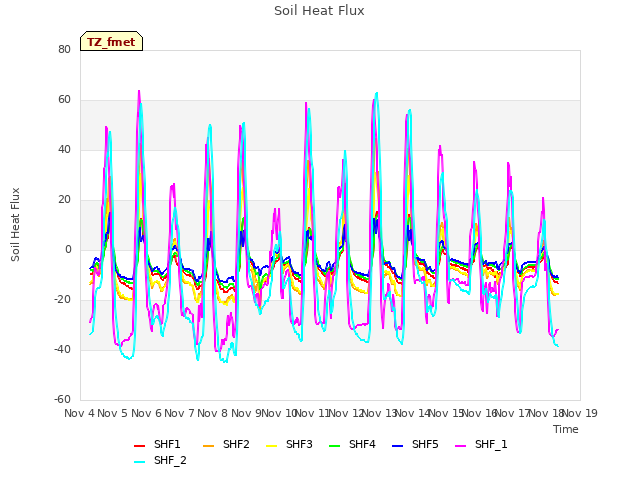
Task: Click the blue SHF5 legend swatch
Action: click(398, 446)
